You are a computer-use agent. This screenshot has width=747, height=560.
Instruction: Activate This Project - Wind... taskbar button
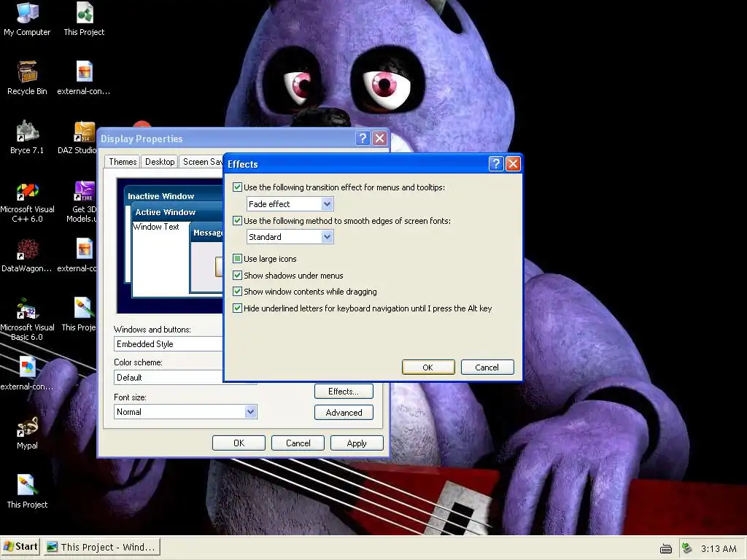point(102,547)
